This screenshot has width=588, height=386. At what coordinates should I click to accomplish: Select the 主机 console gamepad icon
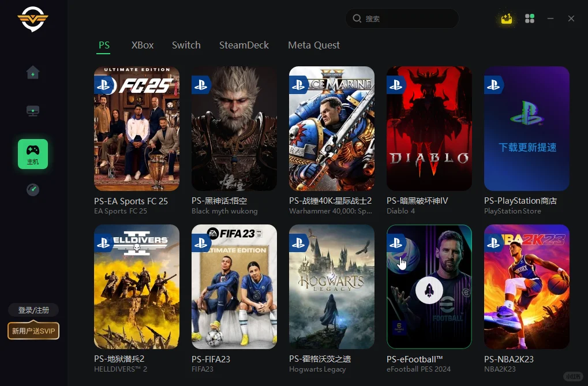(x=33, y=154)
